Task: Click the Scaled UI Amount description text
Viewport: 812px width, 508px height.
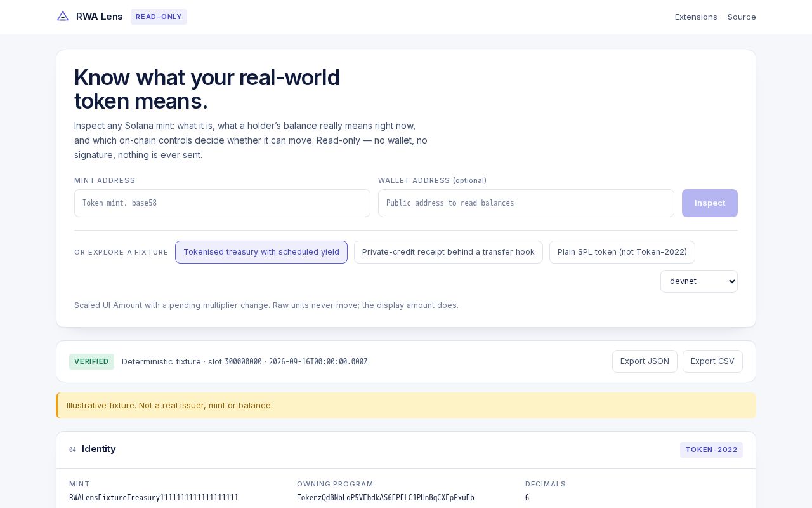Action: [266, 305]
